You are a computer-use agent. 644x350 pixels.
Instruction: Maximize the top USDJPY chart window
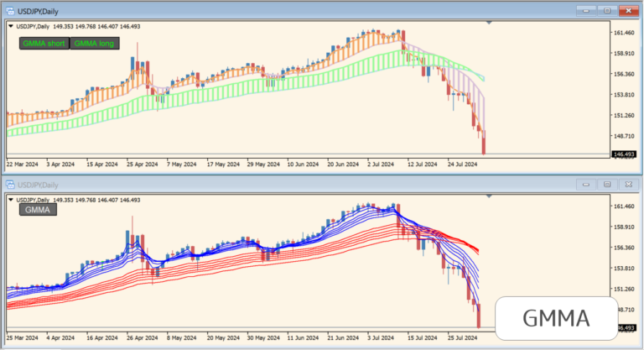click(606, 9)
